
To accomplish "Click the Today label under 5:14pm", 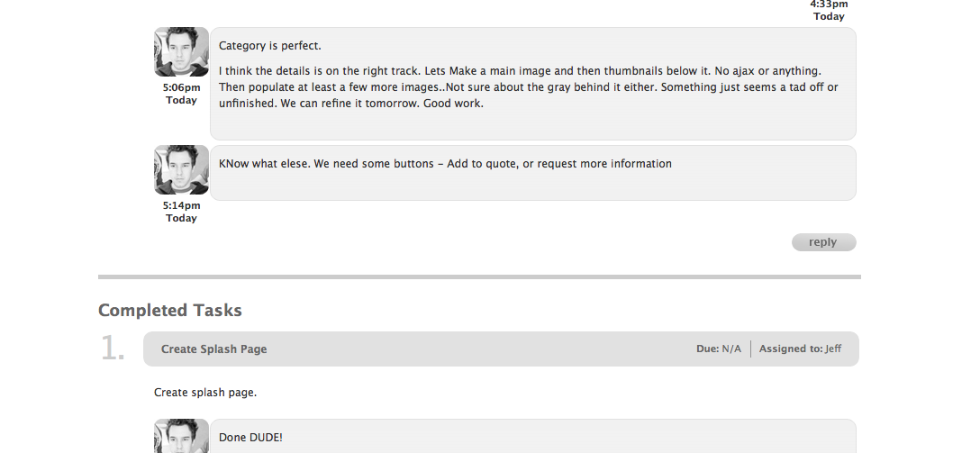I will pos(181,218).
